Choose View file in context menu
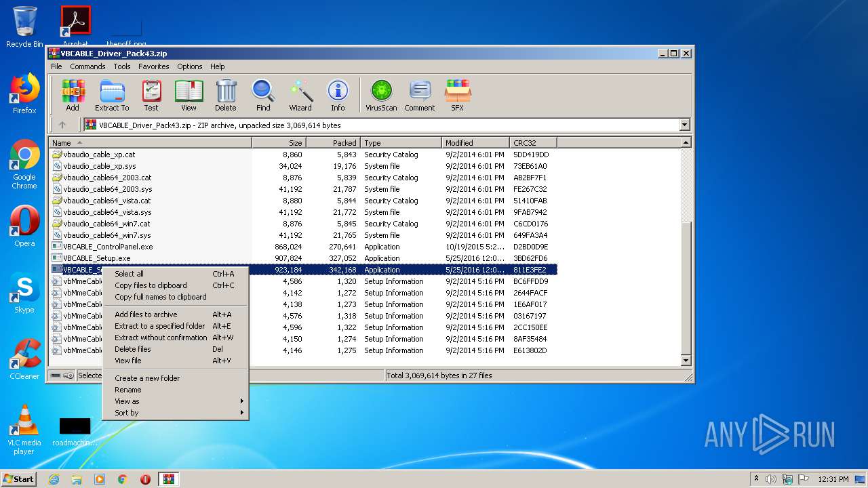 [x=176, y=361]
